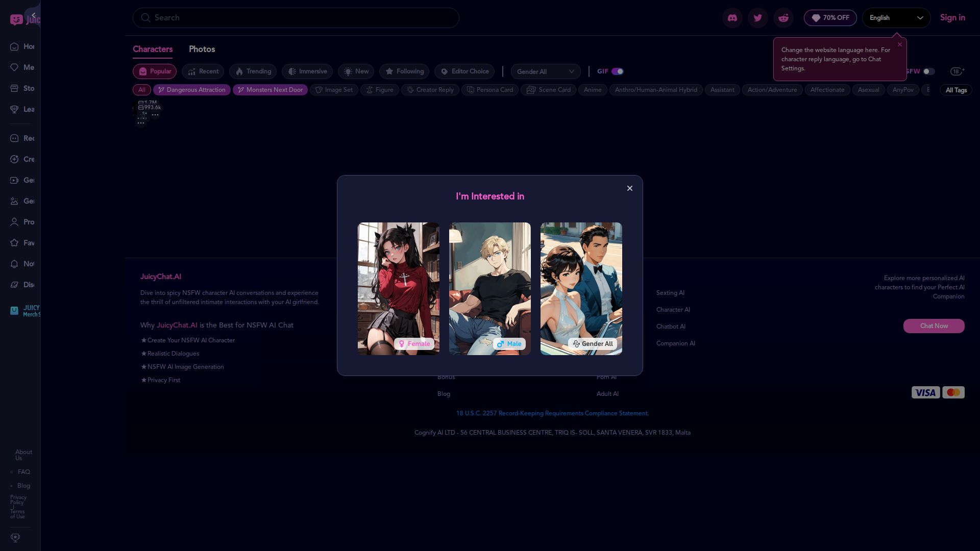Open the Companion AI footer link

pyautogui.click(x=676, y=343)
